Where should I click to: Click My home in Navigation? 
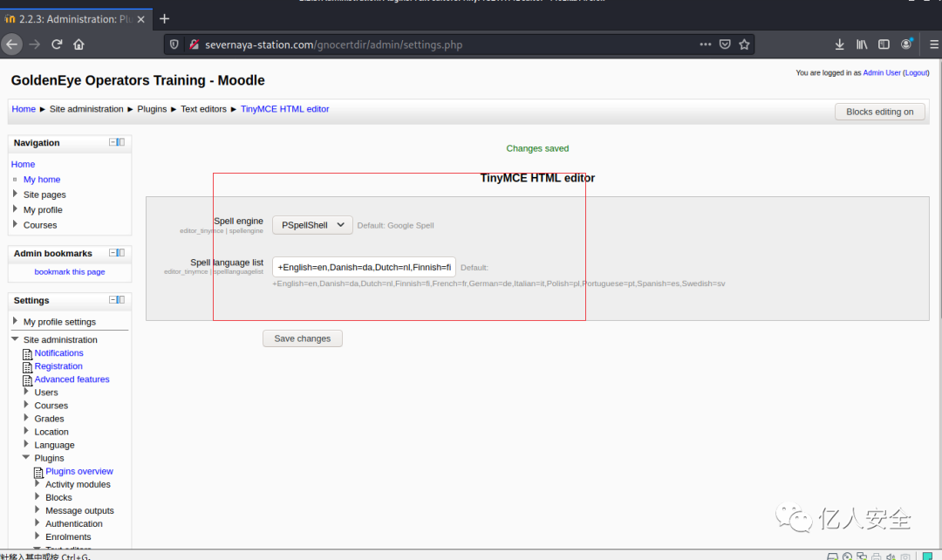coord(42,179)
